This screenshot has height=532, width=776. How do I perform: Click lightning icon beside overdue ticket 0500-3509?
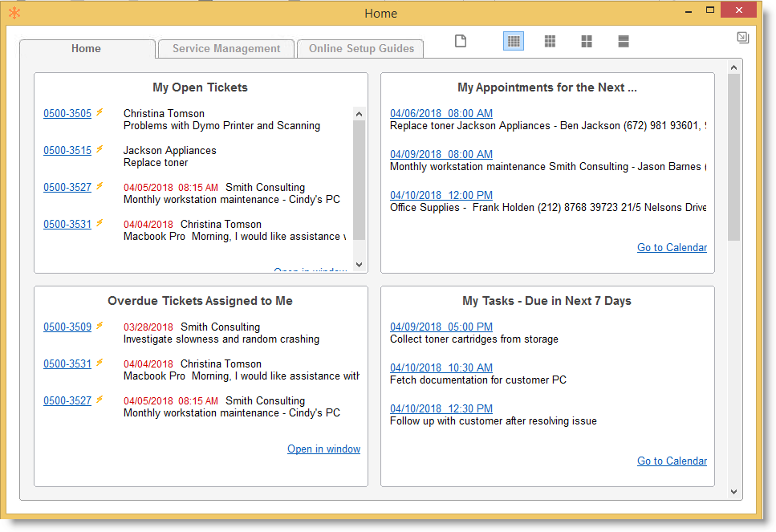pos(100,327)
